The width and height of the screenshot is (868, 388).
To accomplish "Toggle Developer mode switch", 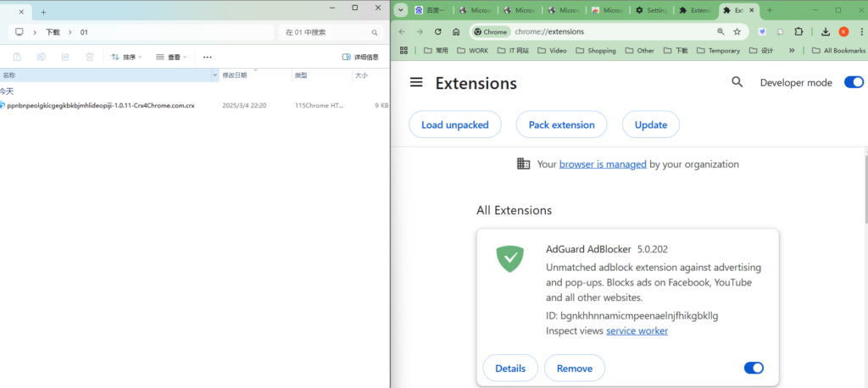I will click(854, 82).
